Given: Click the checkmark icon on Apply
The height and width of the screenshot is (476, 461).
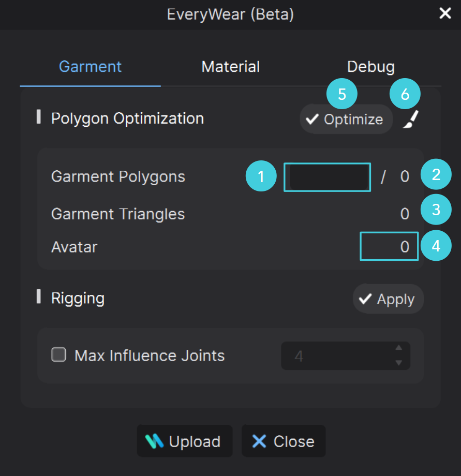Looking at the screenshot, I should (x=365, y=299).
